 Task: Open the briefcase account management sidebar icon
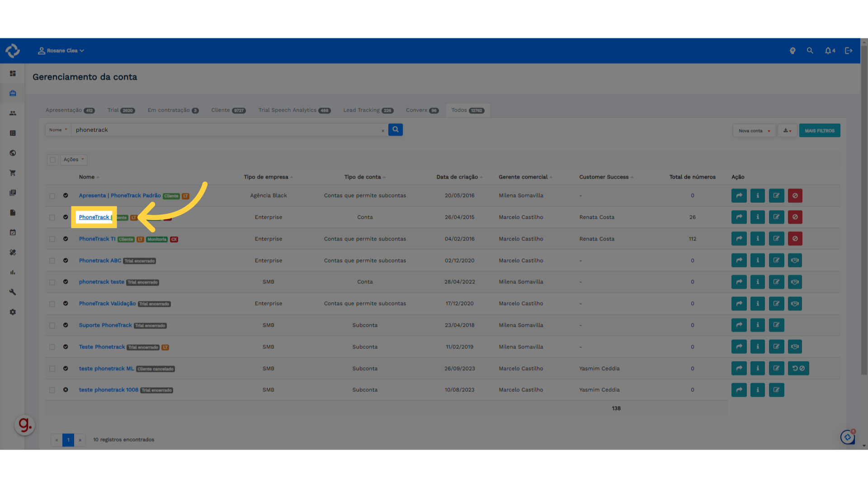coord(13,93)
